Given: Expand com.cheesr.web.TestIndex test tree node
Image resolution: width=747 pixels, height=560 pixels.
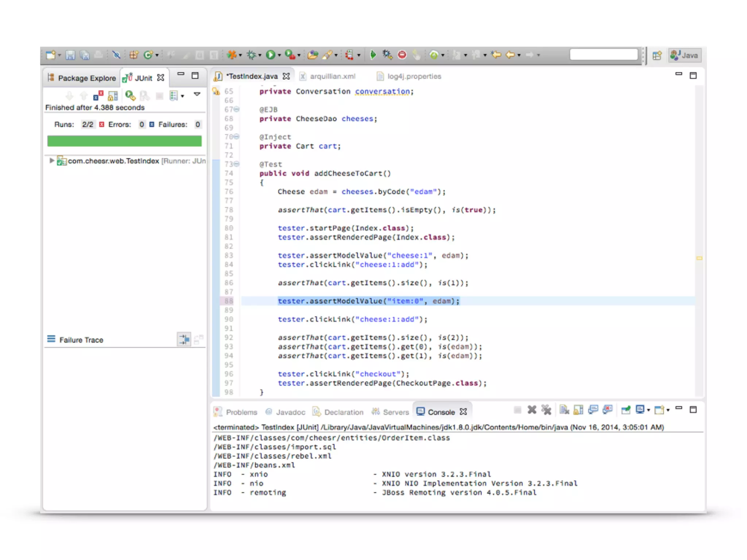Looking at the screenshot, I should (51, 160).
